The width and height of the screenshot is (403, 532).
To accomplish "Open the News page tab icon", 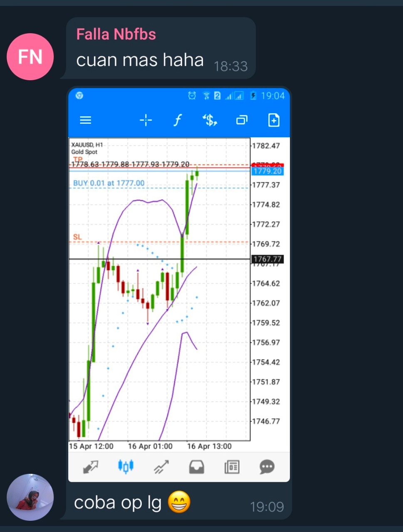I will point(232,467).
